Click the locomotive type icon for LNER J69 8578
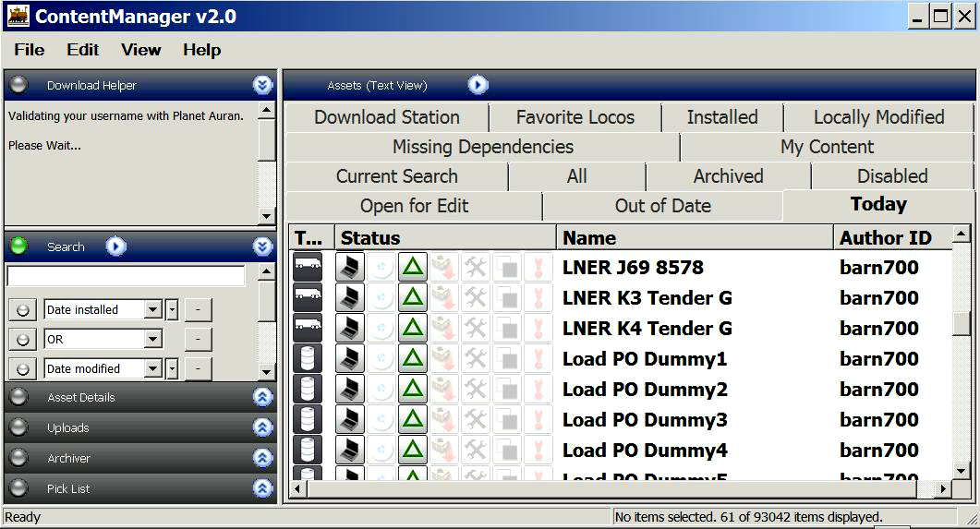This screenshot has height=529, width=980. pos(308,268)
